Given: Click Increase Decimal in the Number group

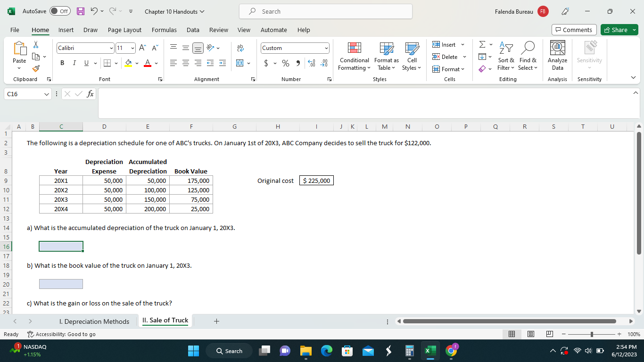Looking at the screenshot, I should click(x=311, y=62).
